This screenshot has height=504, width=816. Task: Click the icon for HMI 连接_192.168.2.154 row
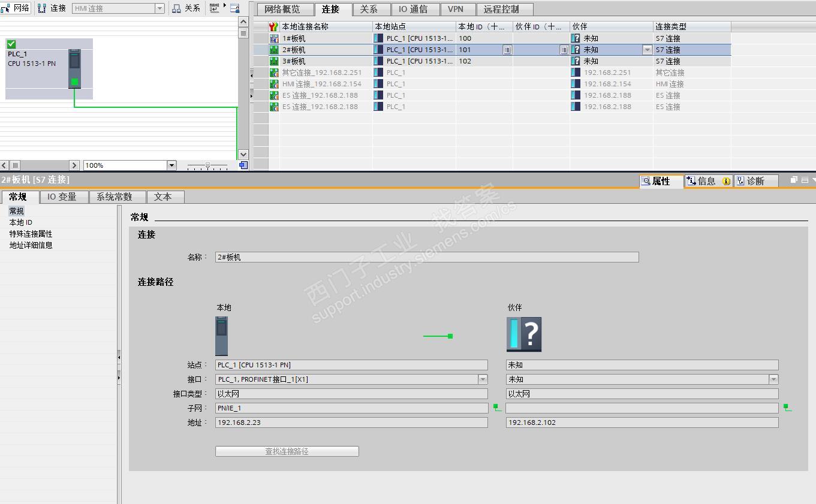pos(274,84)
